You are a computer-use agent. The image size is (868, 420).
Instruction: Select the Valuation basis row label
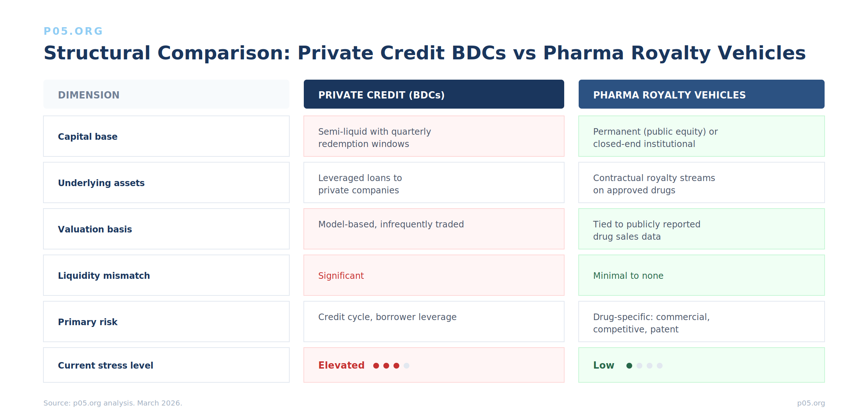(x=95, y=229)
